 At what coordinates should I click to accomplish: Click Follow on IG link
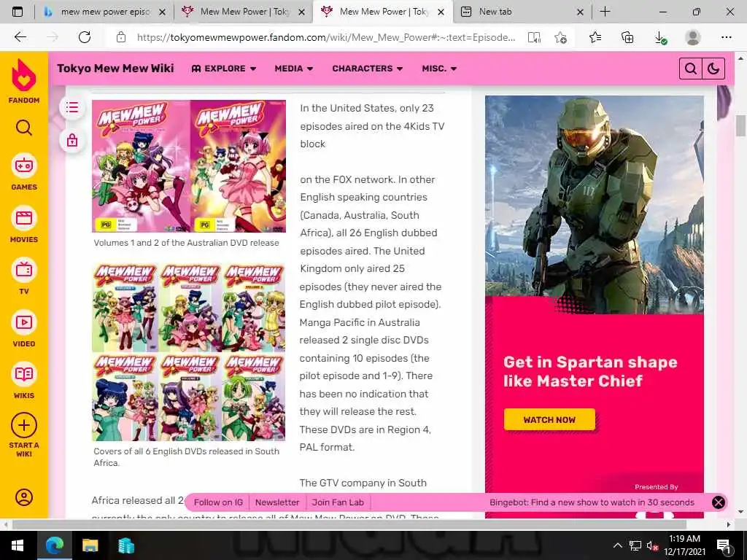218,502
